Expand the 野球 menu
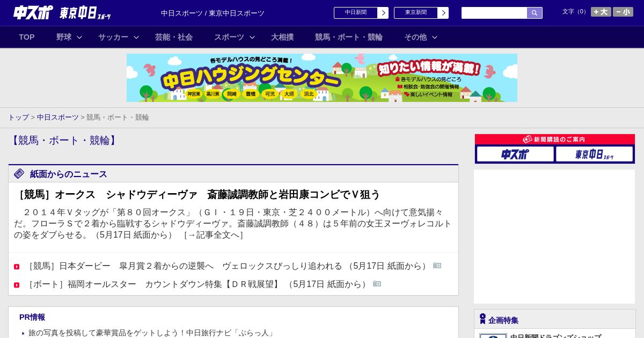The width and height of the screenshot is (644, 338). coord(69,37)
